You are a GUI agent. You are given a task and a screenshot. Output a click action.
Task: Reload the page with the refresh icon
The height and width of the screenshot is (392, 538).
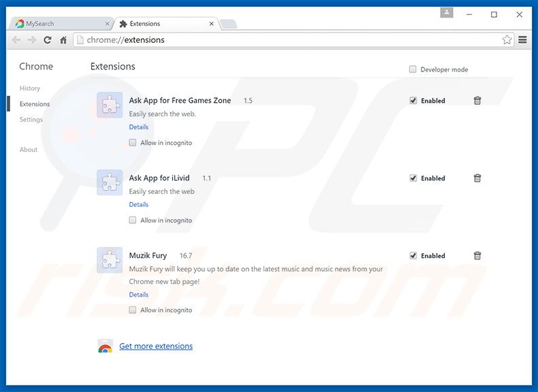click(48, 40)
